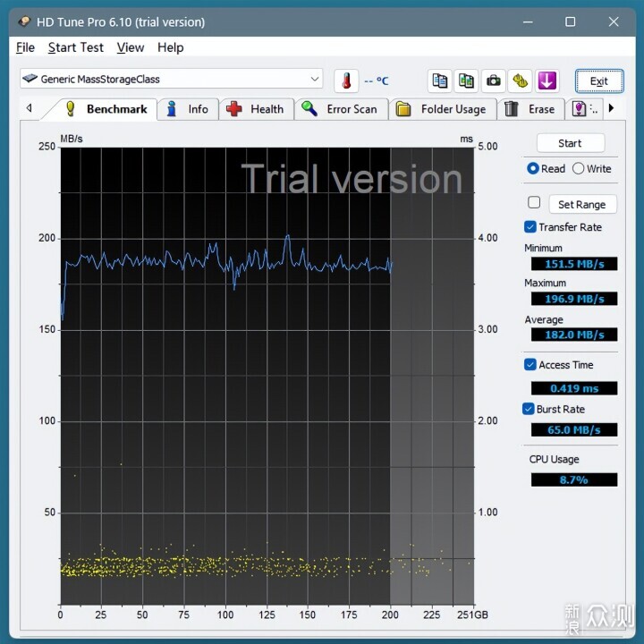Click the Exit button
Viewport: 644px width, 644px height.
pyautogui.click(x=599, y=80)
